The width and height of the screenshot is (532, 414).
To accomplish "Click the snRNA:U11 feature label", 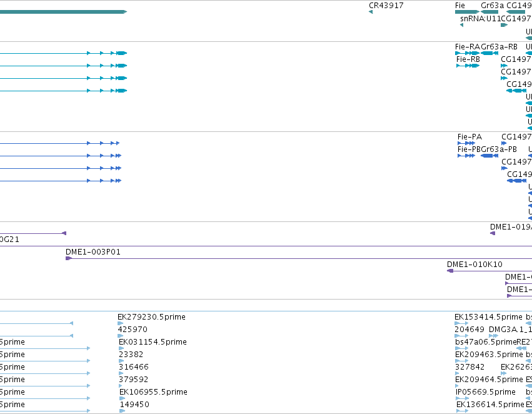I will tap(481, 18).
